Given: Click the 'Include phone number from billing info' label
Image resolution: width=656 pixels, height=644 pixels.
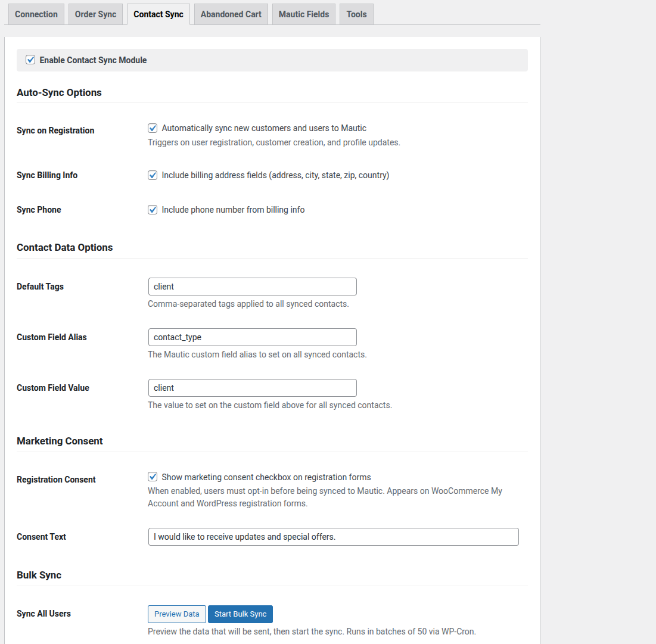Looking at the screenshot, I should 233,210.
